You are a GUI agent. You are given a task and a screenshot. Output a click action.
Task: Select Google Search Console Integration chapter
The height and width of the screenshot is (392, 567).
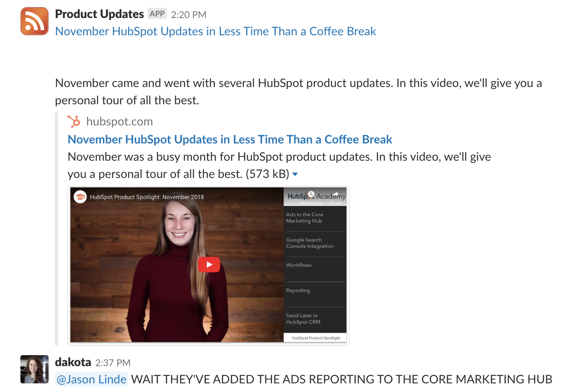[310, 243]
